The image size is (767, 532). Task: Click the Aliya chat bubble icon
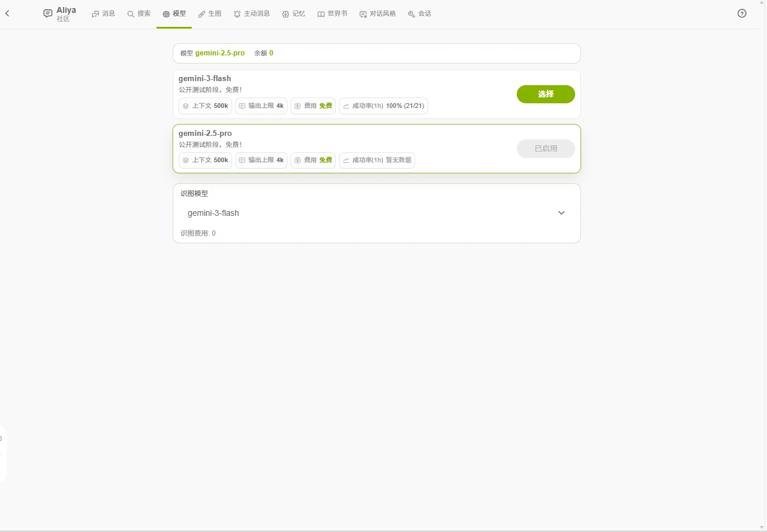tap(48, 13)
